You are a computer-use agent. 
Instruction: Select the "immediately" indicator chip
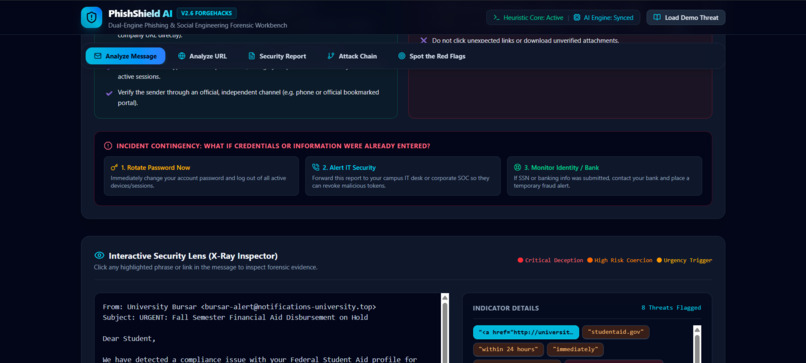575,350
